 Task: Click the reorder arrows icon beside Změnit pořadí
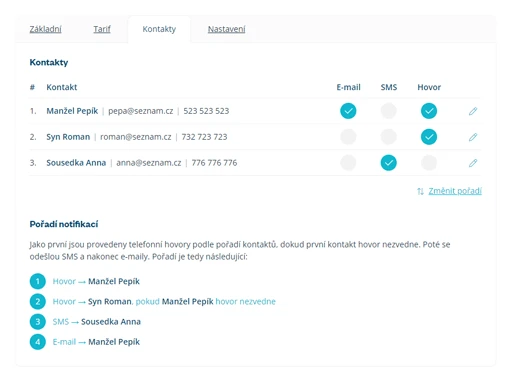coord(420,191)
